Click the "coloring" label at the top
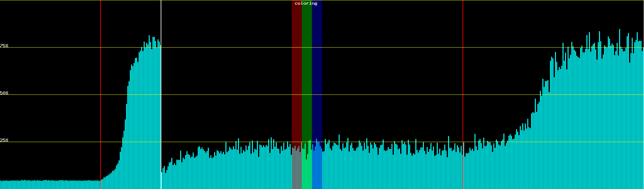Image resolution: width=644 pixels, height=189 pixels. 306,3
